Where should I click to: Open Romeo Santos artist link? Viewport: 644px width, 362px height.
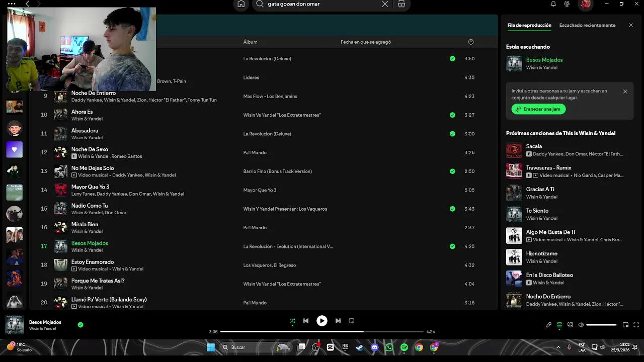[127, 156]
